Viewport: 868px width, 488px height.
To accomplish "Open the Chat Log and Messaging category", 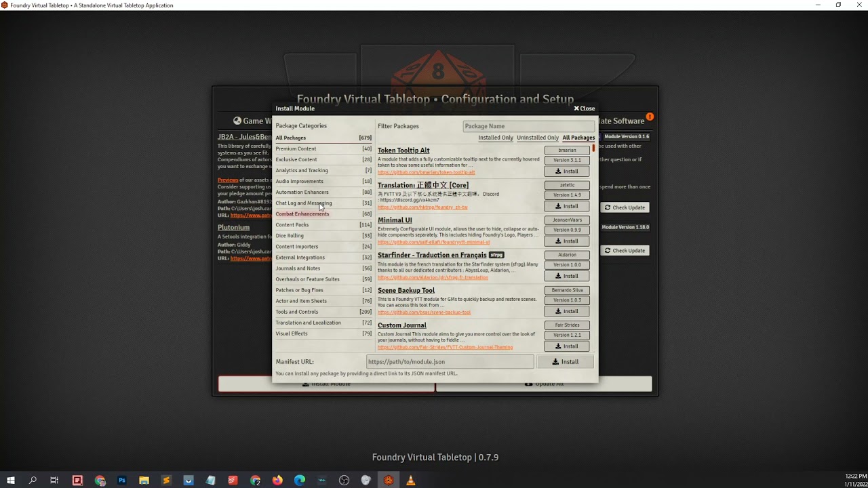I will 323,203.
